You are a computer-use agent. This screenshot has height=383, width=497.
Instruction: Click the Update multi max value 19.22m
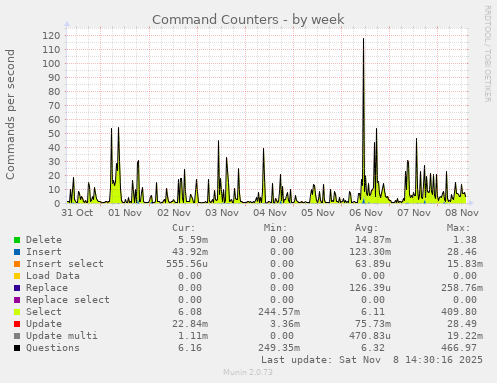[465, 336]
